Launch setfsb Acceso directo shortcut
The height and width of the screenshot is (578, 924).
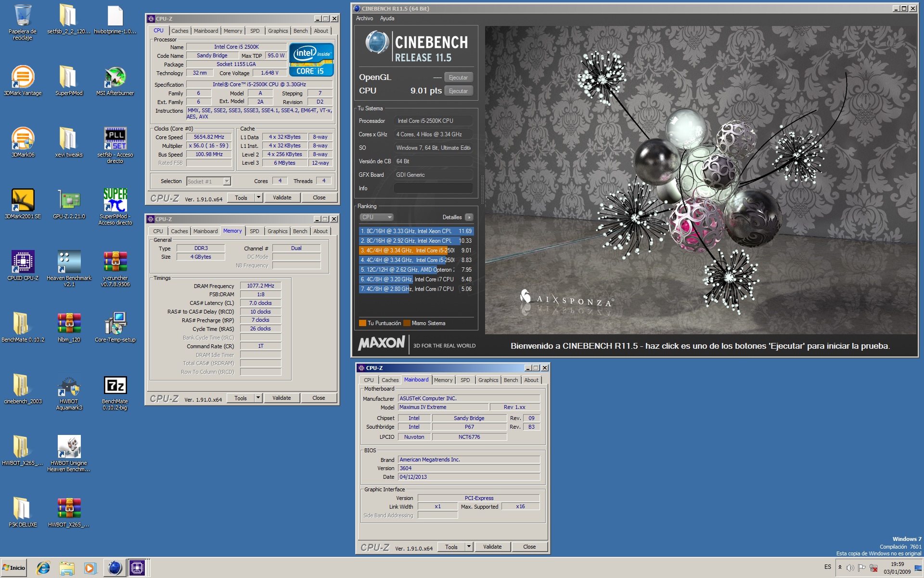coord(115,145)
